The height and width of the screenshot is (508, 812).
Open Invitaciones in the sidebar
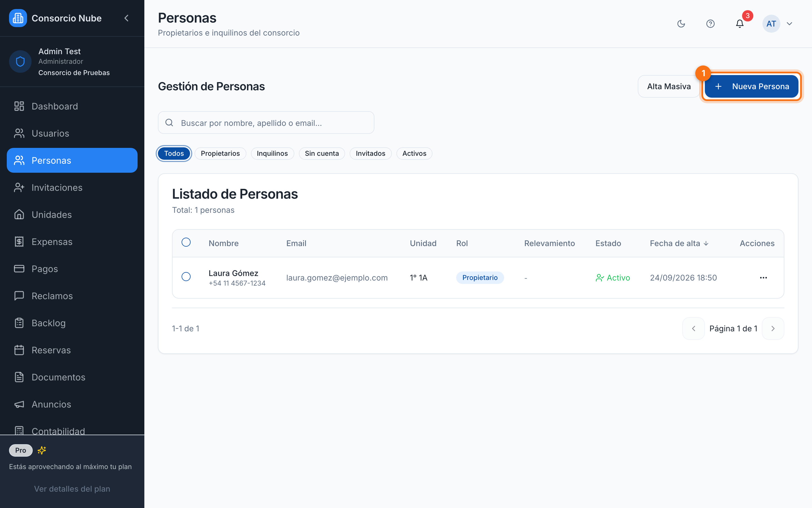tap(72, 187)
